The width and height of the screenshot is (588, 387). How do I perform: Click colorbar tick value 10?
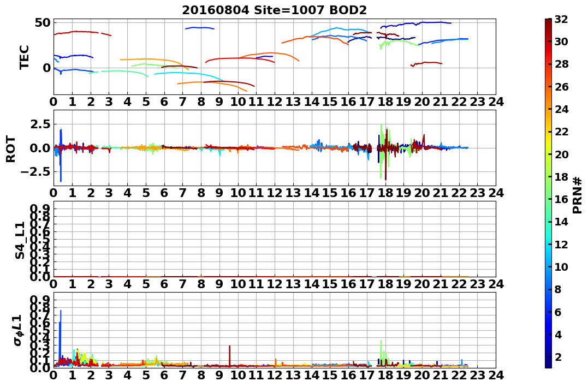click(x=561, y=266)
